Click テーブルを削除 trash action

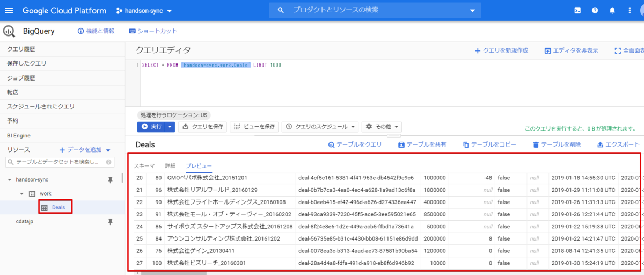click(x=557, y=145)
